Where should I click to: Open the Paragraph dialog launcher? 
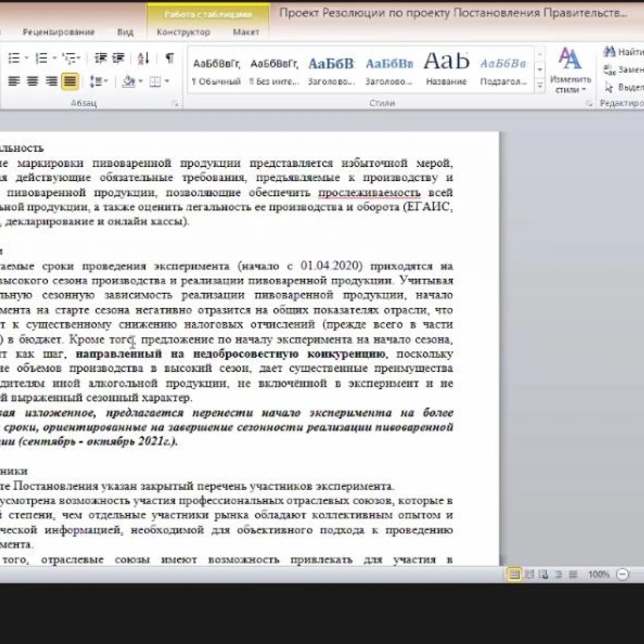175,104
